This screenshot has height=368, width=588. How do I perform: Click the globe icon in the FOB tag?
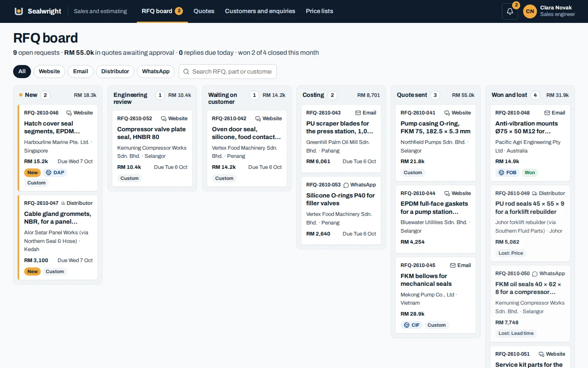pyautogui.click(x=501, y=173)
